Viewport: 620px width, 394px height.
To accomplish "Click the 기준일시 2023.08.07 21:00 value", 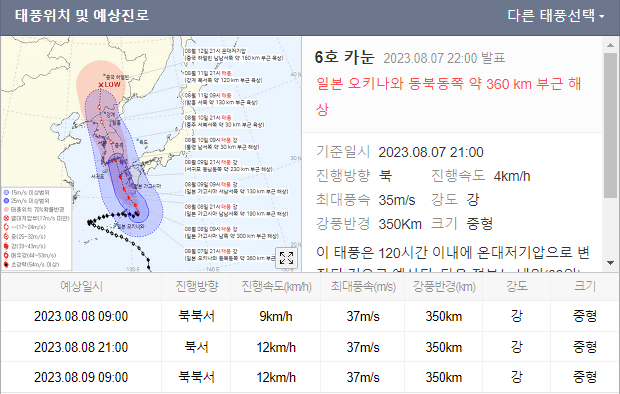I will pos(431,152).
